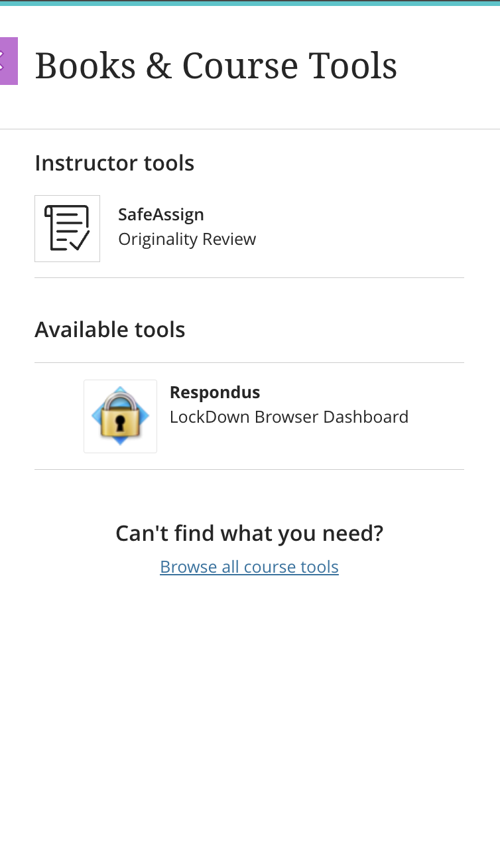Click the Respondus padlock icon
Screen dimensions: 500x868
click(120, 416)
